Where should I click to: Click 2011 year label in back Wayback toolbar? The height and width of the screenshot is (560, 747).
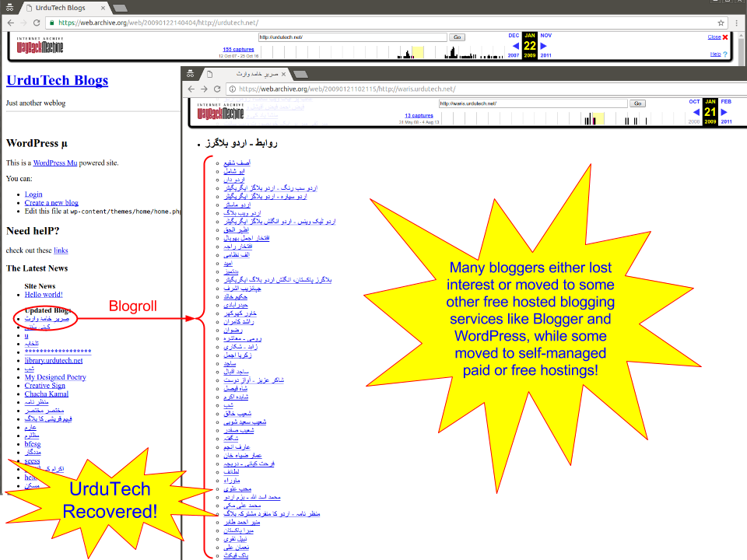tap(546, 55)
